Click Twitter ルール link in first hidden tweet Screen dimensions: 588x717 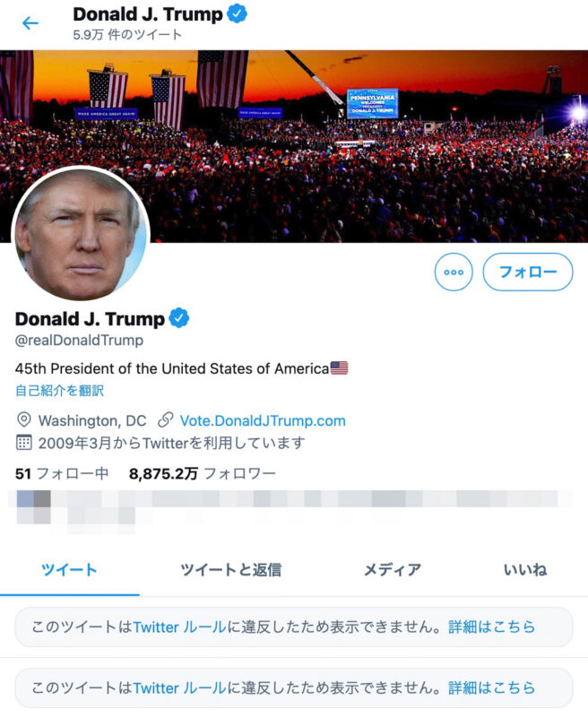pos(179,626)
